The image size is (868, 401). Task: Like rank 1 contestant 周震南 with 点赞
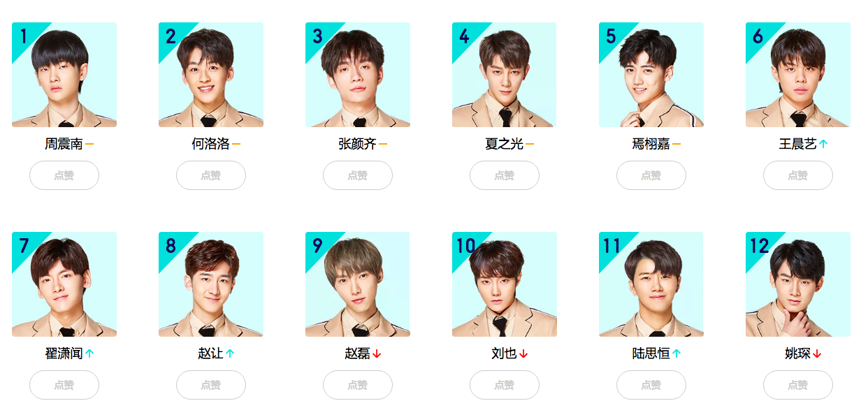64,175
